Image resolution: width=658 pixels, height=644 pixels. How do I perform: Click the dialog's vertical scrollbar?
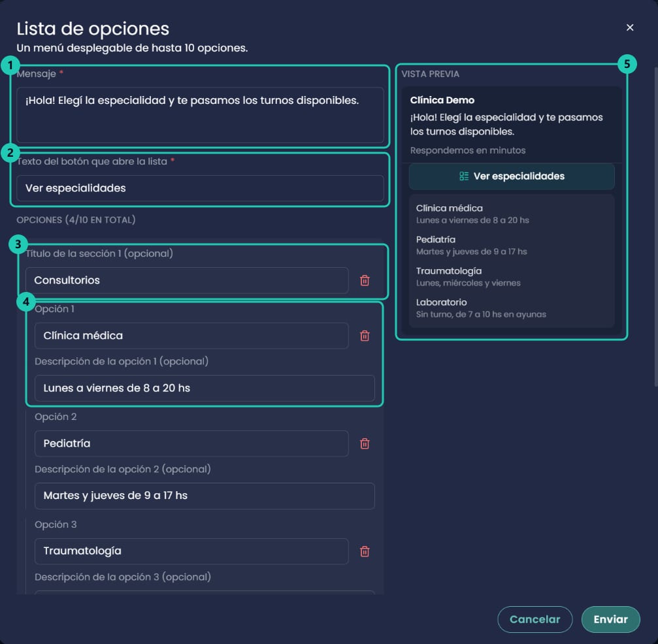(655, 227)
